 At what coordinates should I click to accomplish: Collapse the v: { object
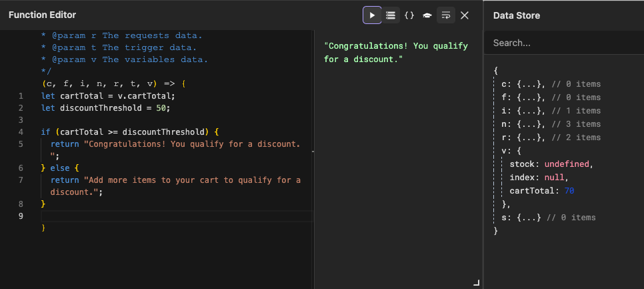[x=511, y=151]
